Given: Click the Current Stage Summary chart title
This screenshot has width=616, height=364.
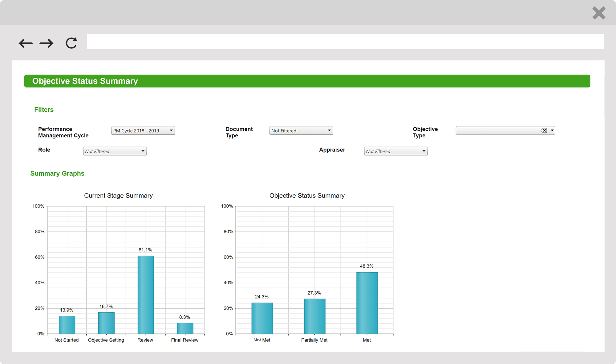Looking at the screenshot, I should click(118, 196).
